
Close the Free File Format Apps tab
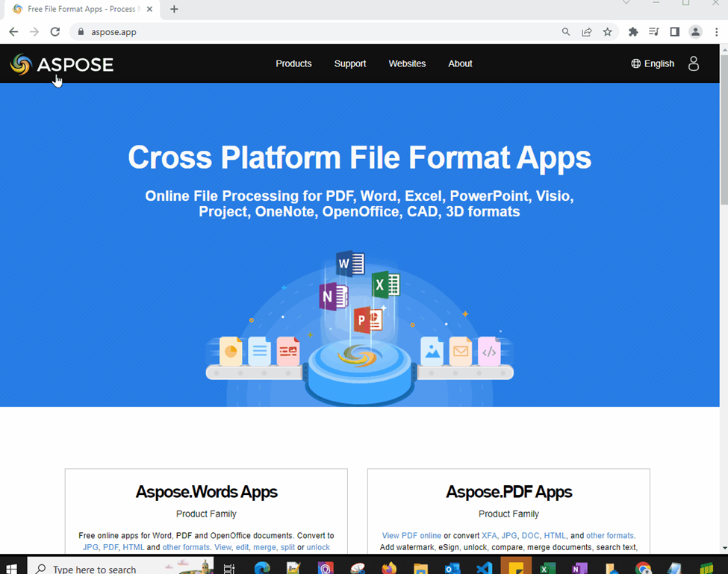pos(149,9)
